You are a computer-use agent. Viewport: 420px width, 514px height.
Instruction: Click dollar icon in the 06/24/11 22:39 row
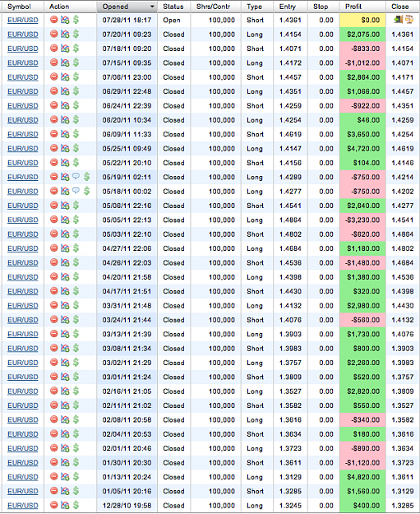pos(76,105)
